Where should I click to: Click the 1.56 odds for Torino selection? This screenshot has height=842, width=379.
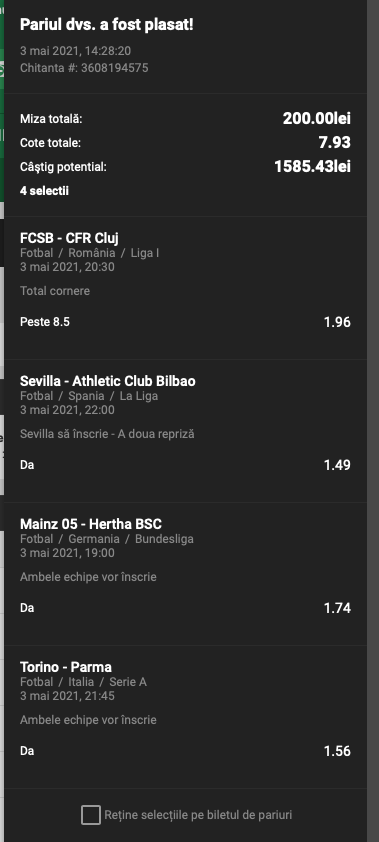337,751
